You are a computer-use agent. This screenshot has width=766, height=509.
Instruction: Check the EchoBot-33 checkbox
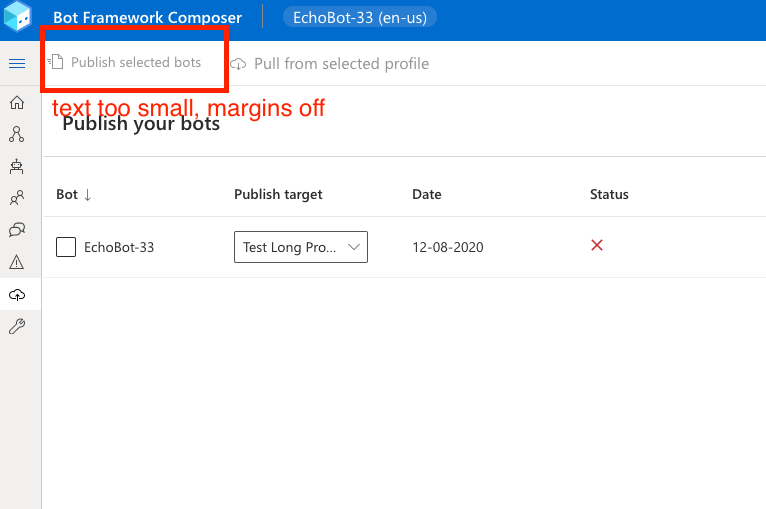click(x=66, y=247)
